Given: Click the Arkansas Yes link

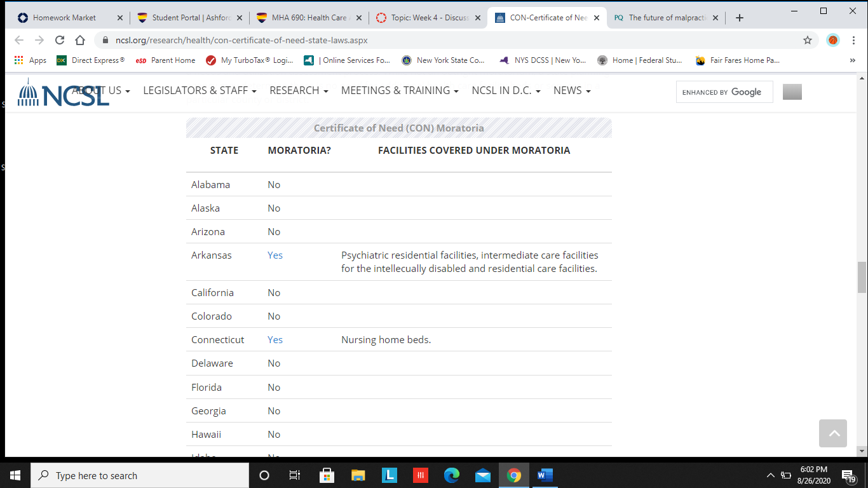Looking at the screenshot, I should pos(275,255).
